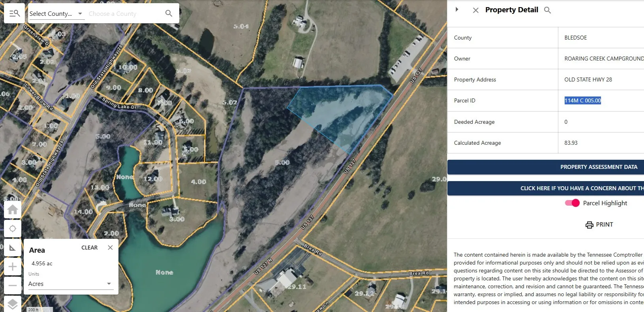
Task: Print the property detail
Action: tap(599, 225)
